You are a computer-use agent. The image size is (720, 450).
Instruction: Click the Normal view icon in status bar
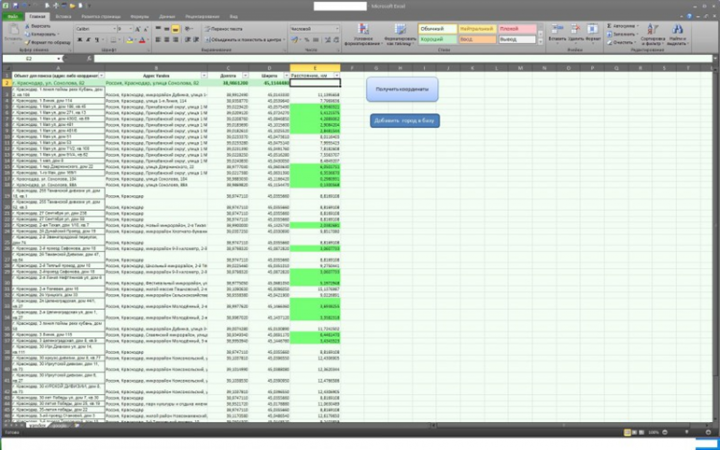tap(627, 433)
